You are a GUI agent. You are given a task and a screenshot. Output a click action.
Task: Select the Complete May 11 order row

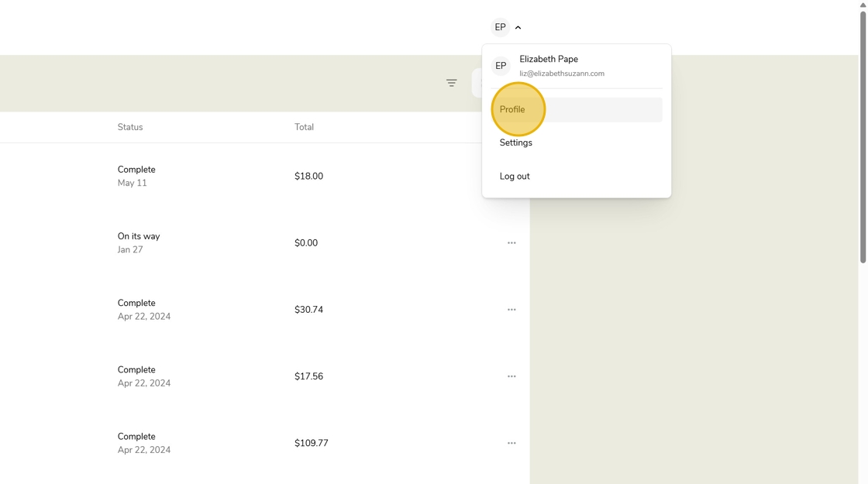click(x=136, y=176)
